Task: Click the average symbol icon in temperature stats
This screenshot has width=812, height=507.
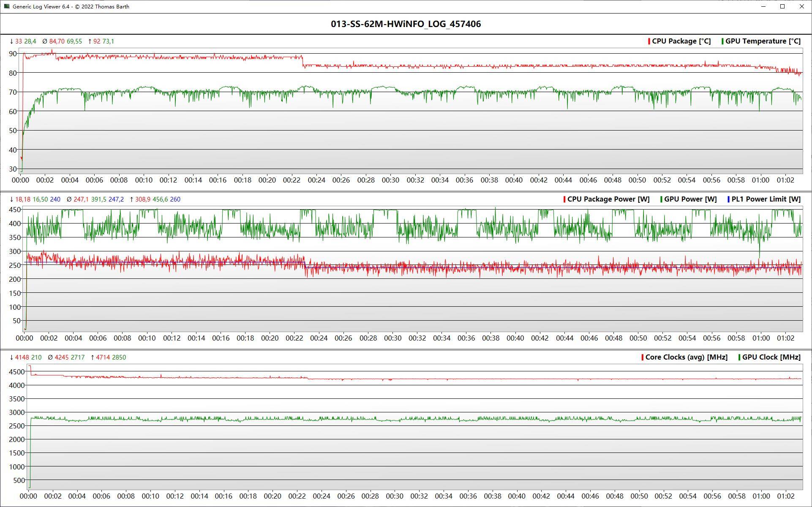Action: (45, 41)
